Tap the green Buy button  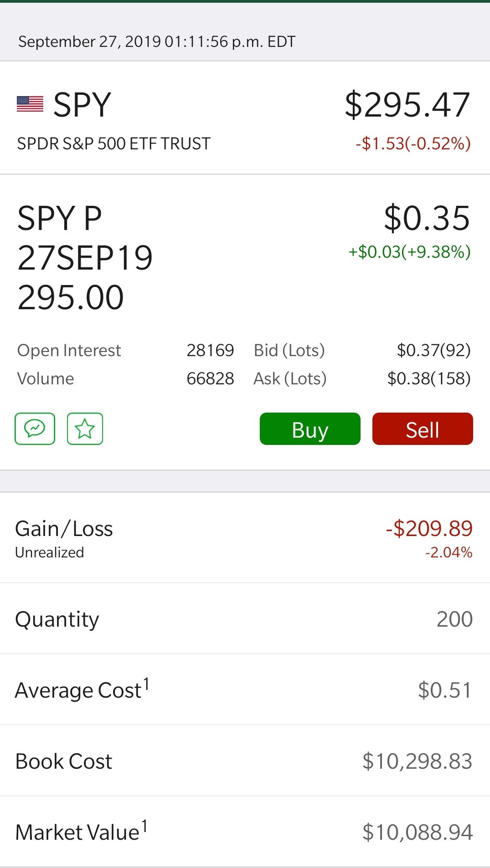(x=310, y=429)
